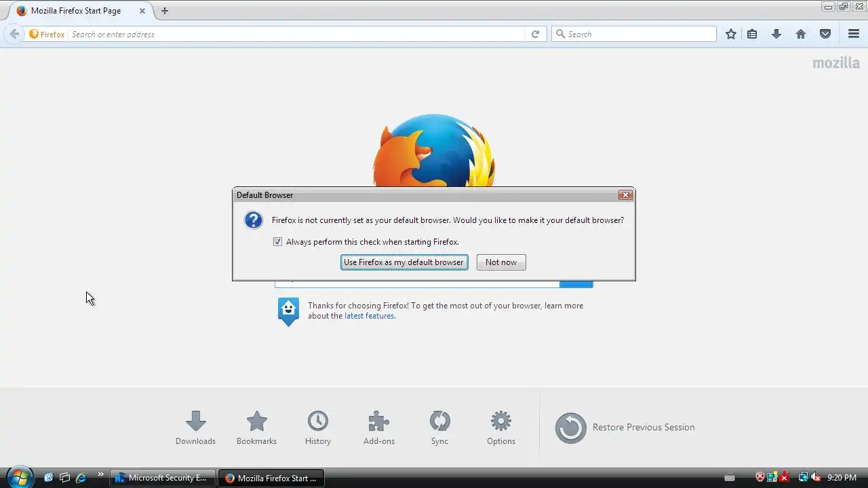Launch Internet Explorer from quick launch
The image size is (868, 488).
click(81, 478)
